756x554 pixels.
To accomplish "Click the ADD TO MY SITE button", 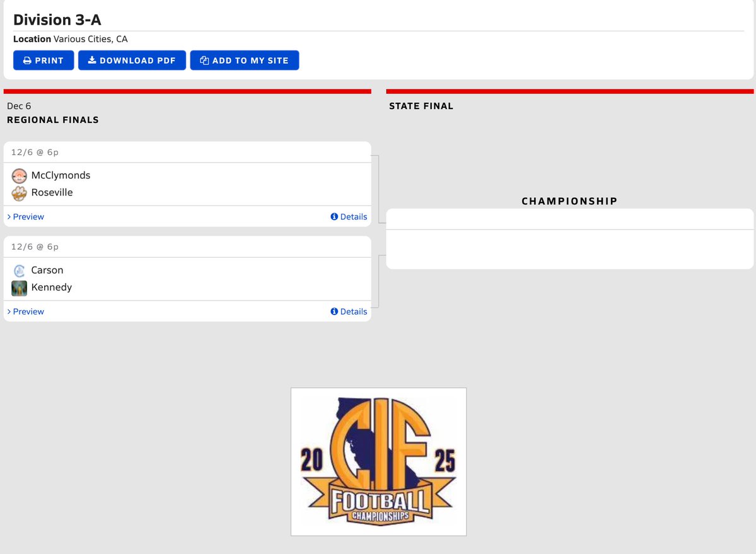I will pyautogui.click(x=245, y=61).
